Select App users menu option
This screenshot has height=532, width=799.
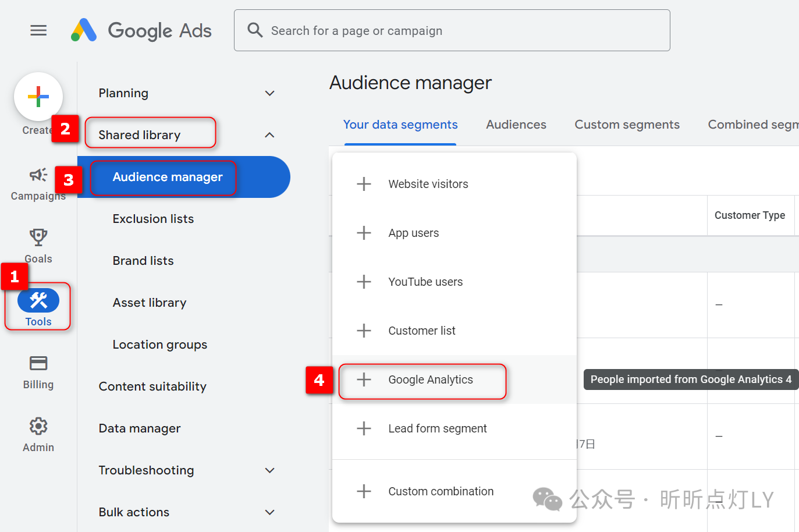point(454,233)
